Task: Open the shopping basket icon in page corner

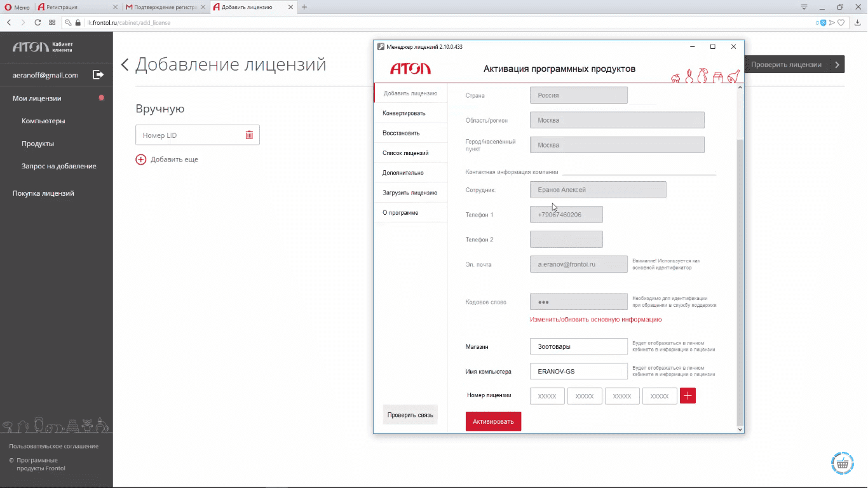Action: click(843, 463)
